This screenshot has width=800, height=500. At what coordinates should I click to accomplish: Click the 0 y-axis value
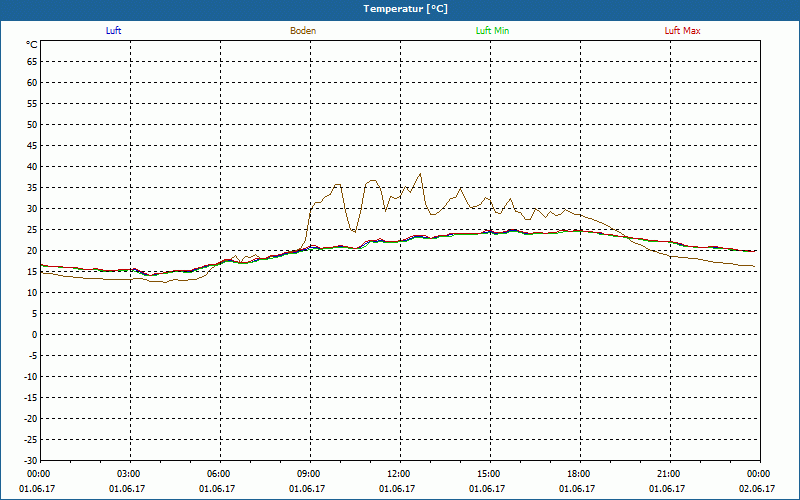coord(35,335)
